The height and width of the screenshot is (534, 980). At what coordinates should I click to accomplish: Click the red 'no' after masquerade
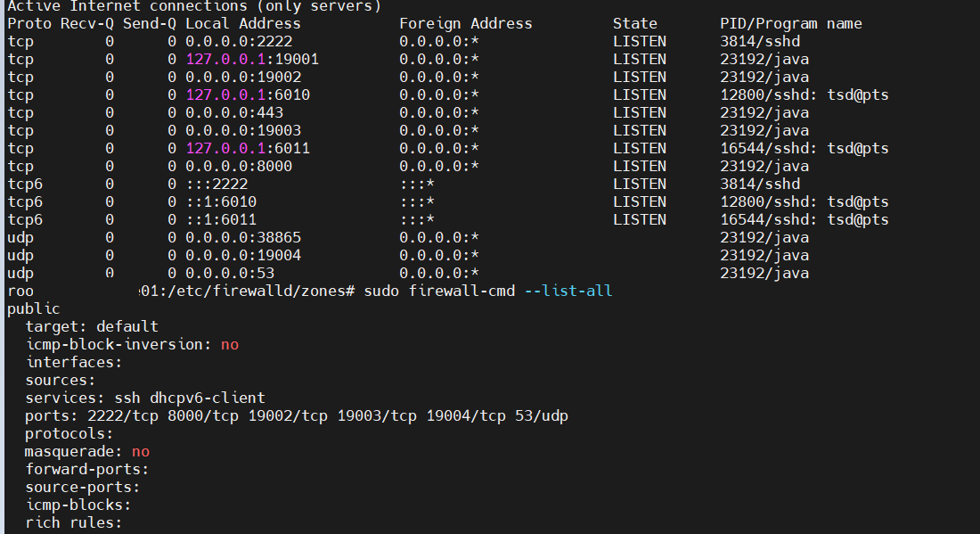[x=141, y=452]
